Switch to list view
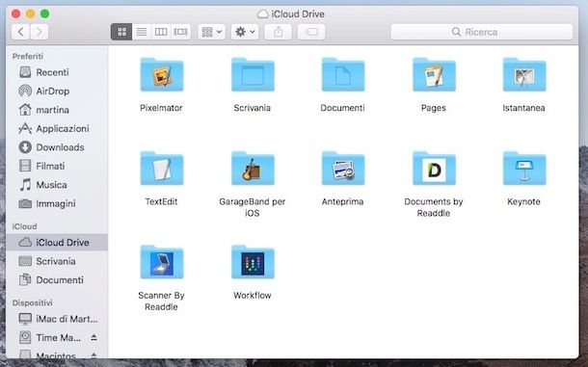588x367 pixels. click(142, 32)
